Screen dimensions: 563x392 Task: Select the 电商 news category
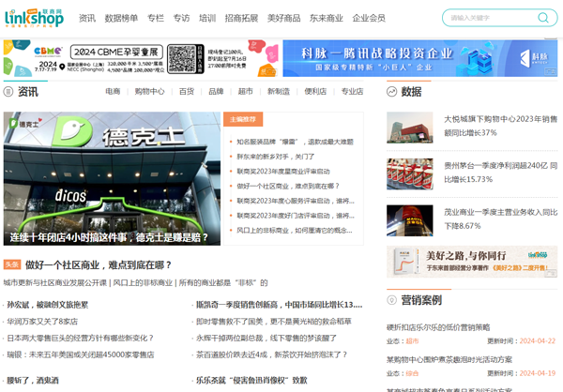pos(113,92)
